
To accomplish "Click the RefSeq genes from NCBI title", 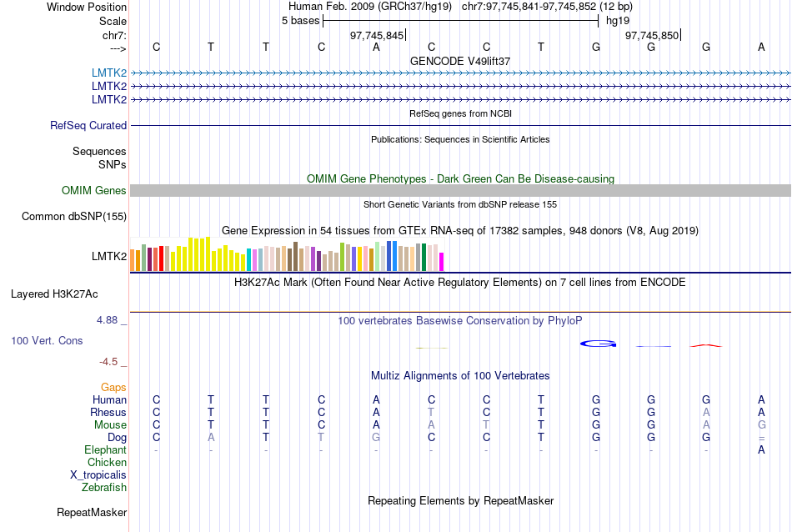I will click(460, 113).
